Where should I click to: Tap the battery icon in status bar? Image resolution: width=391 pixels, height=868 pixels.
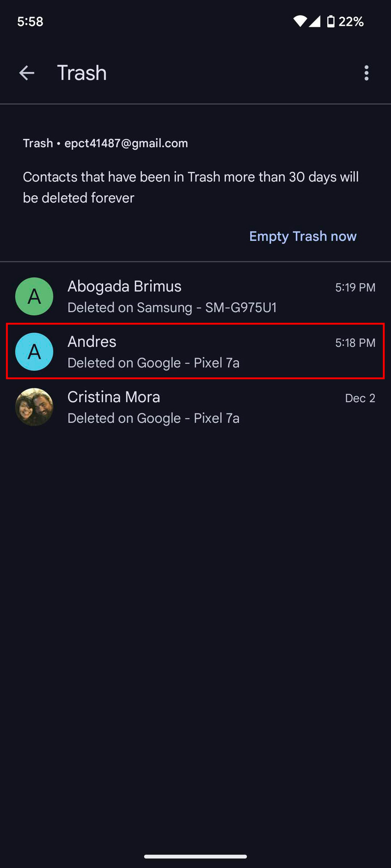pyautogui.click(x=331, y=21)
